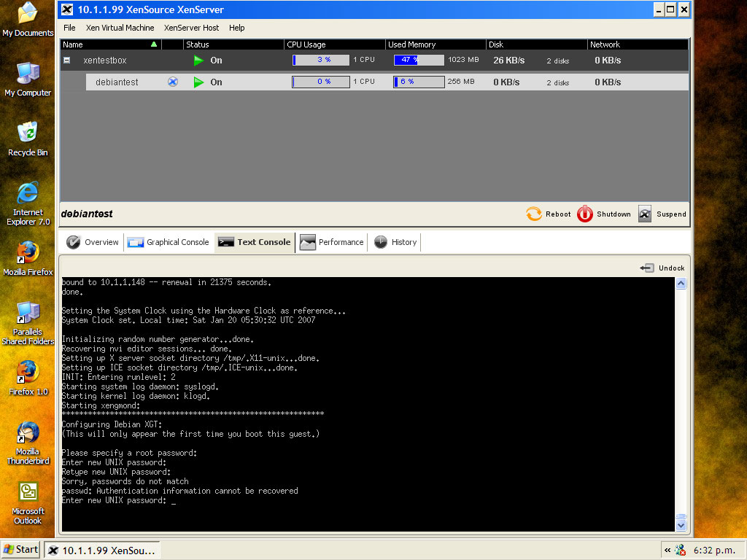
Task: Open My Computer desktop icon
Action: click(28, 79)
